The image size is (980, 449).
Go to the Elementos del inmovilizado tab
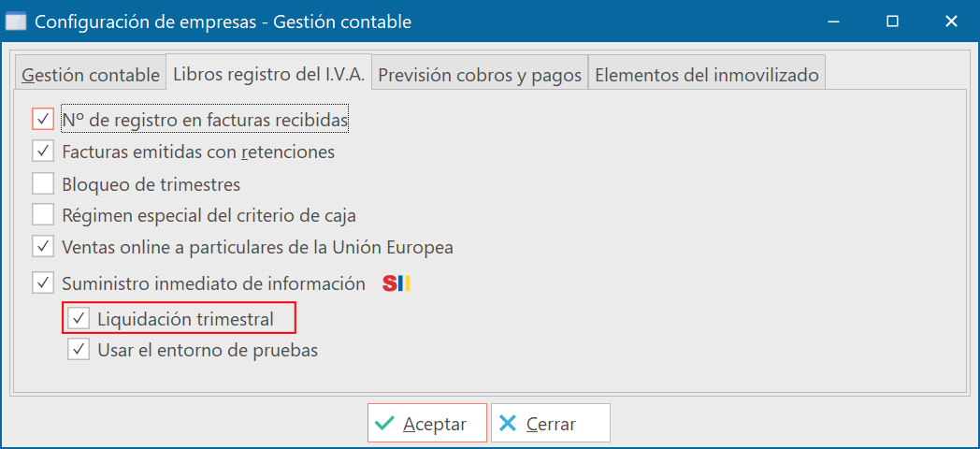click(707, 75)
